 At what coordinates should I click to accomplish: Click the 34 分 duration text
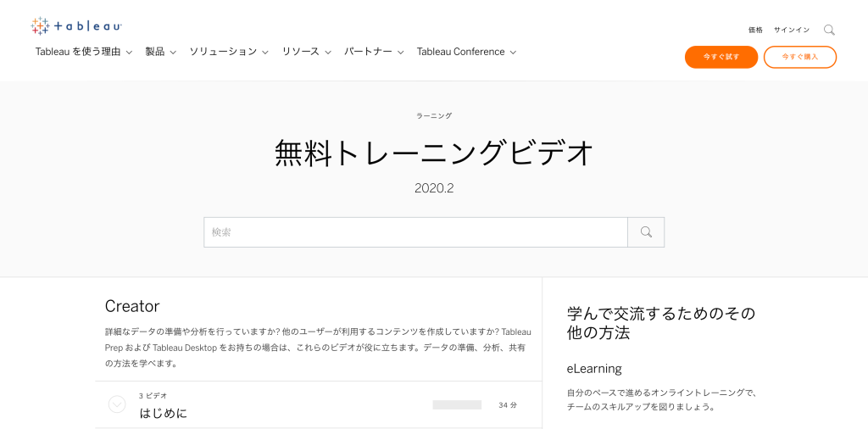click(508, 405)
